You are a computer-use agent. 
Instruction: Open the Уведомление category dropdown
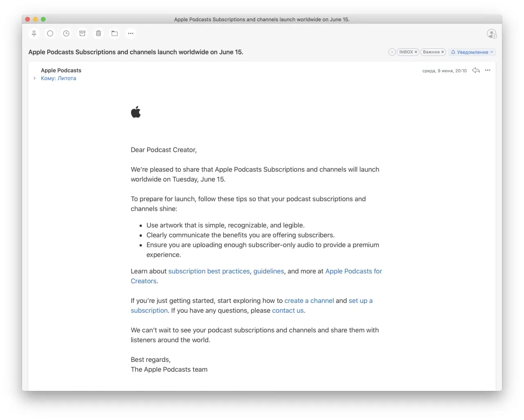472,52
